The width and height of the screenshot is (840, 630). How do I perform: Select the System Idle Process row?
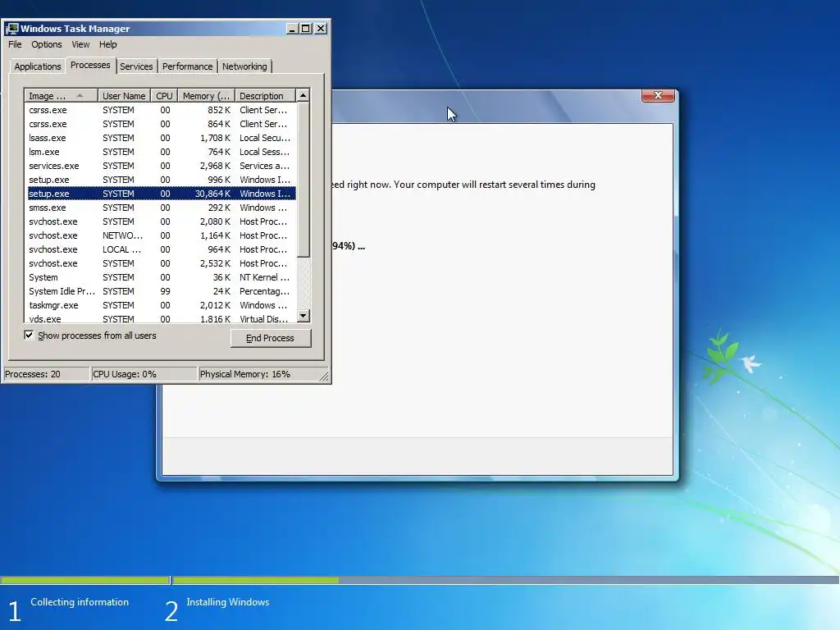[160, 291]
